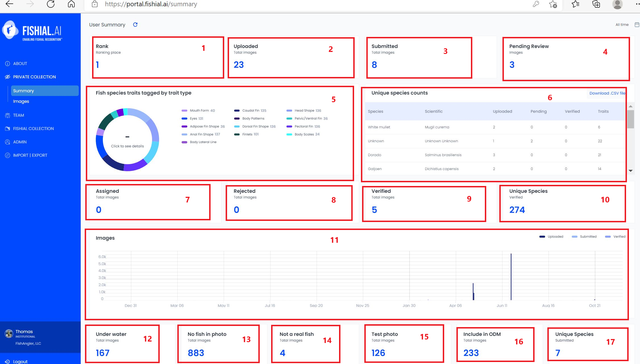
Task: Open the Admin panel from the sidebar
Action: tap(20, 142)
